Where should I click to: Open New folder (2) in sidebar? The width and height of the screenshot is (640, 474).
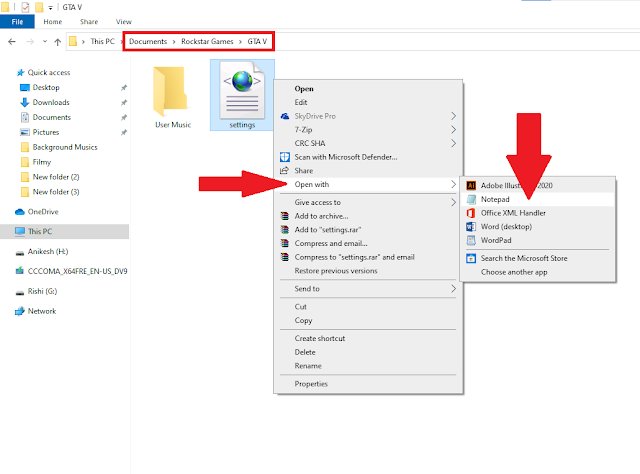click(56, 177)
